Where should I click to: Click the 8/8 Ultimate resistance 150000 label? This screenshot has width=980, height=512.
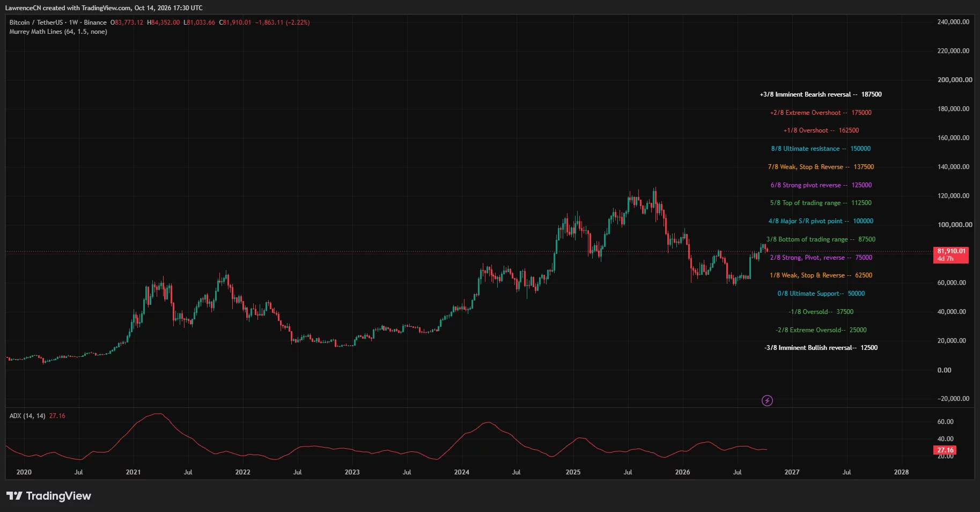(821, 149)
